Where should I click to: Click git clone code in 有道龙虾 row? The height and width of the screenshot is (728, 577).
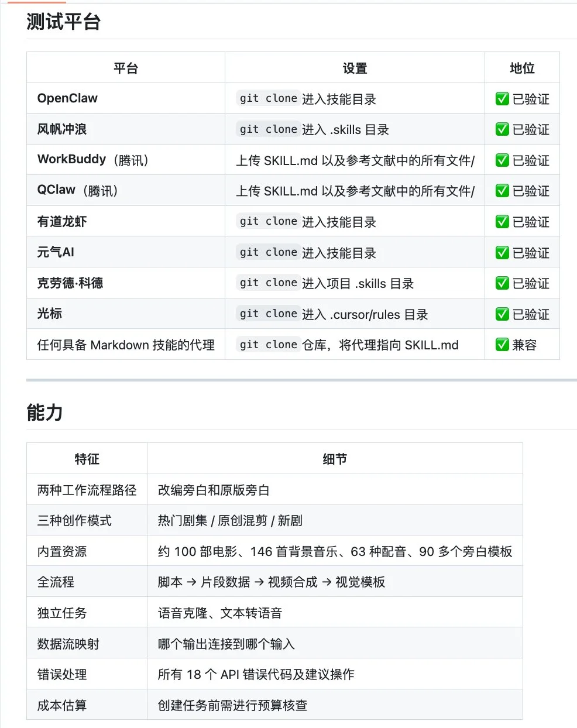pyautogui.click(x=268, y=221)
